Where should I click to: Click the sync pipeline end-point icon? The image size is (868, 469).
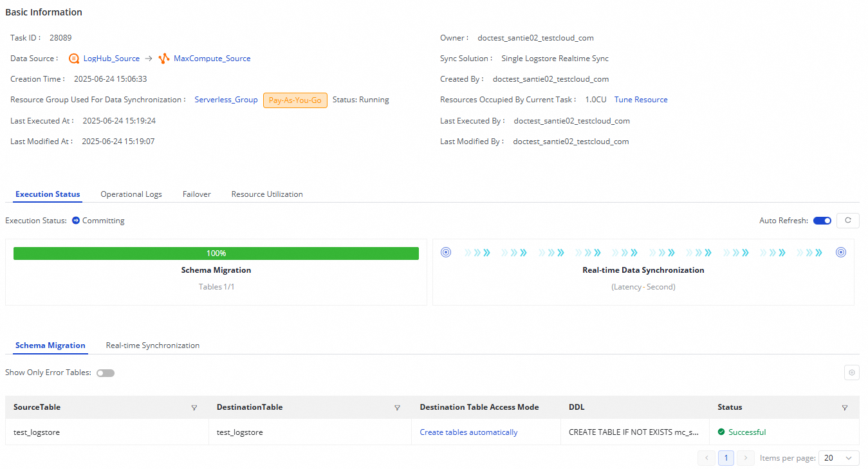point(840,252)
